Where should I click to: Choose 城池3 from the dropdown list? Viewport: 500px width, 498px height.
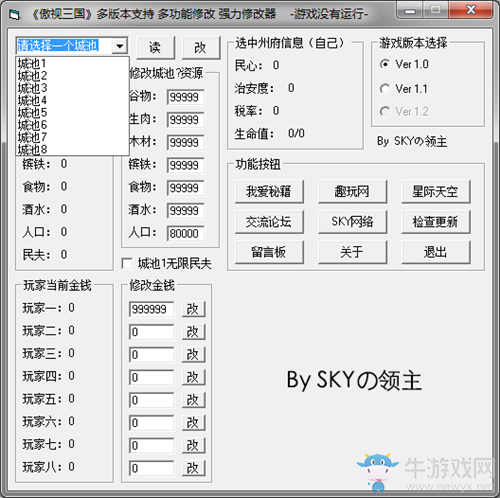tap(33, 88)
